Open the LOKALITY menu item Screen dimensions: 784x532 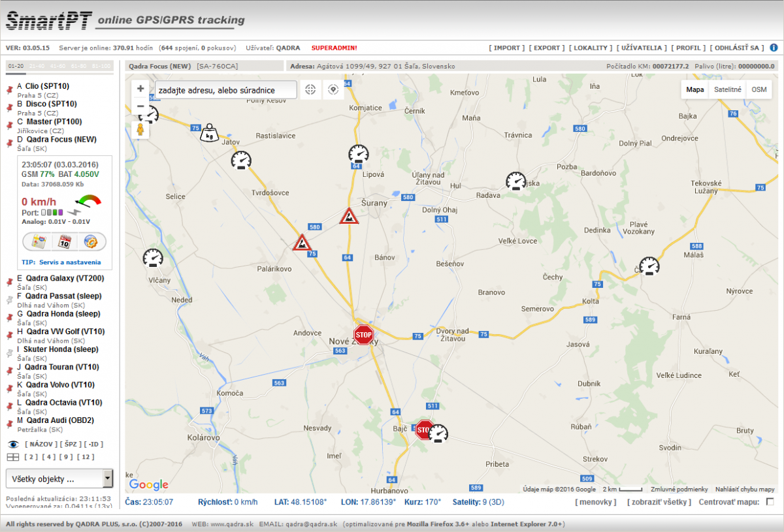(591, 48)
